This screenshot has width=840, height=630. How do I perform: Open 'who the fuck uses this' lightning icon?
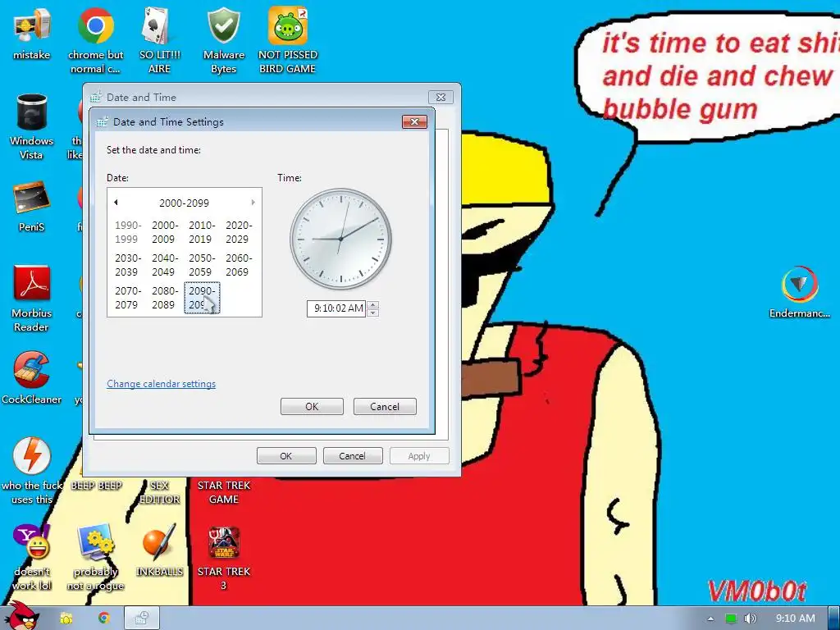tap(32, 470)
